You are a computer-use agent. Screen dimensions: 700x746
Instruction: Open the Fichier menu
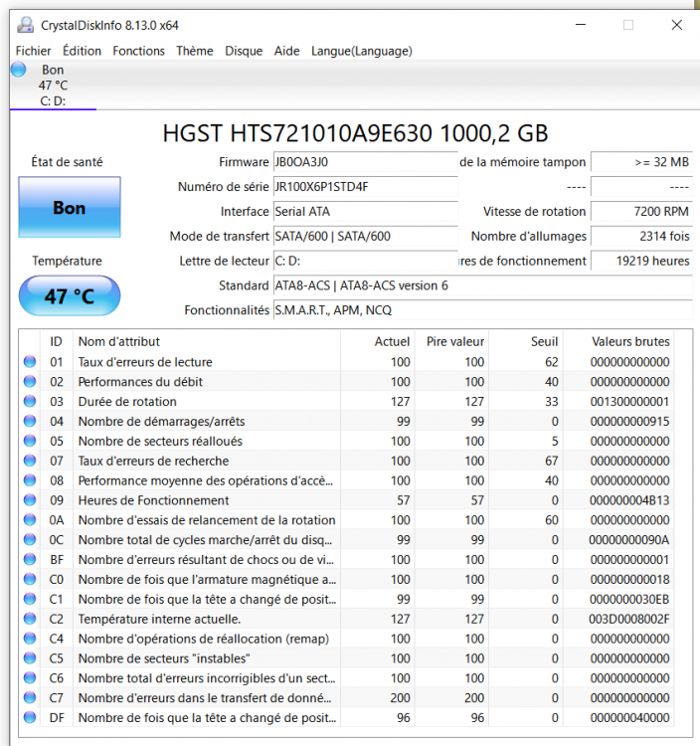[34, 51]
